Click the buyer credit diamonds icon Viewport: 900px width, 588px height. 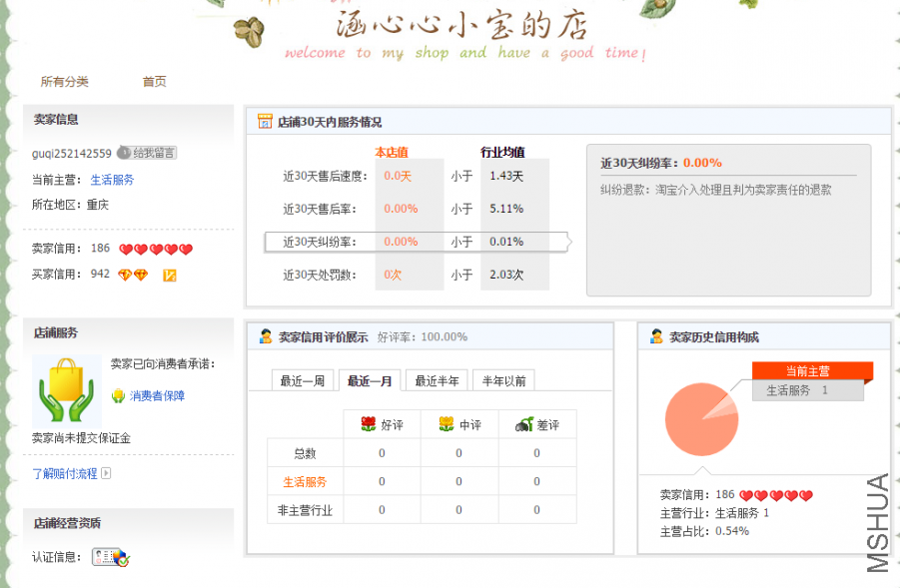pos(133,275)
